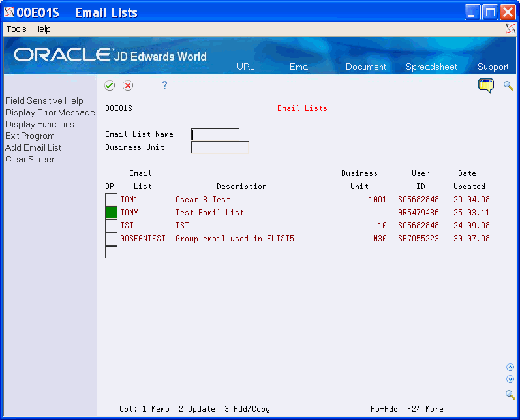Open the Spreadsheet banner link

pyautogui.click(x=431, y=67)
